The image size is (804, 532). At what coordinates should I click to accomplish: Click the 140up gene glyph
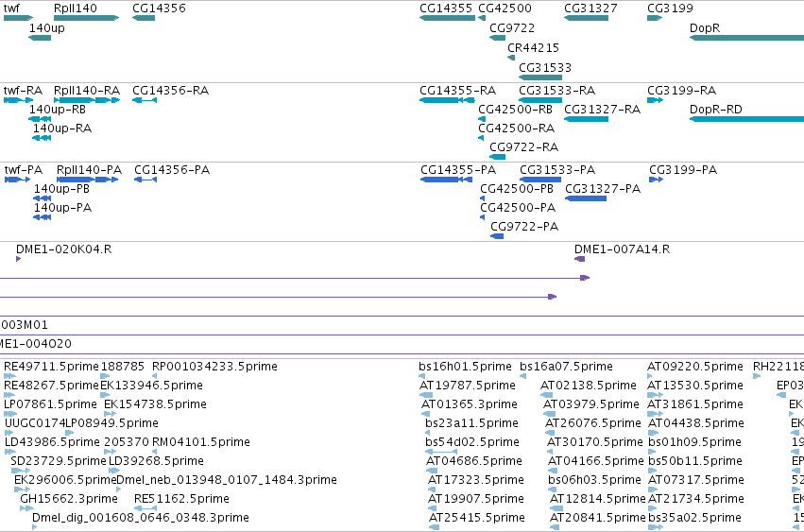(x=40, y=38)
